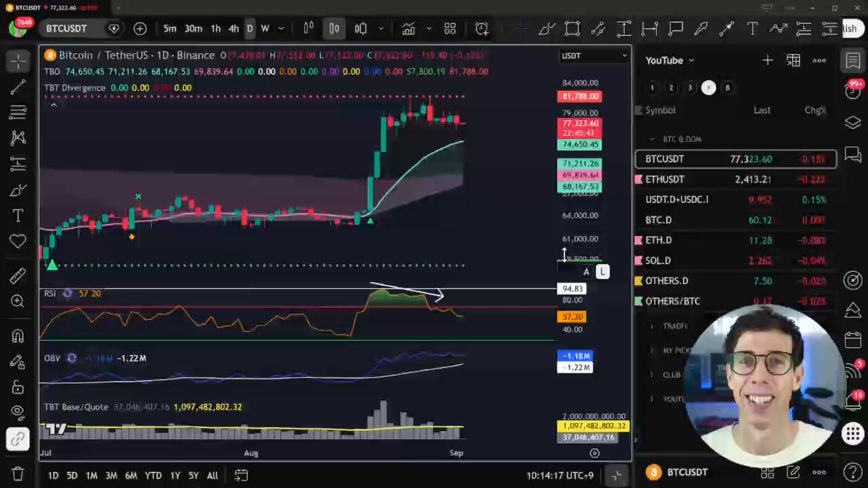Add a symbol with the compare plus button
The width and height of the screenshot is (868, 488).
[x=140, y=29]
